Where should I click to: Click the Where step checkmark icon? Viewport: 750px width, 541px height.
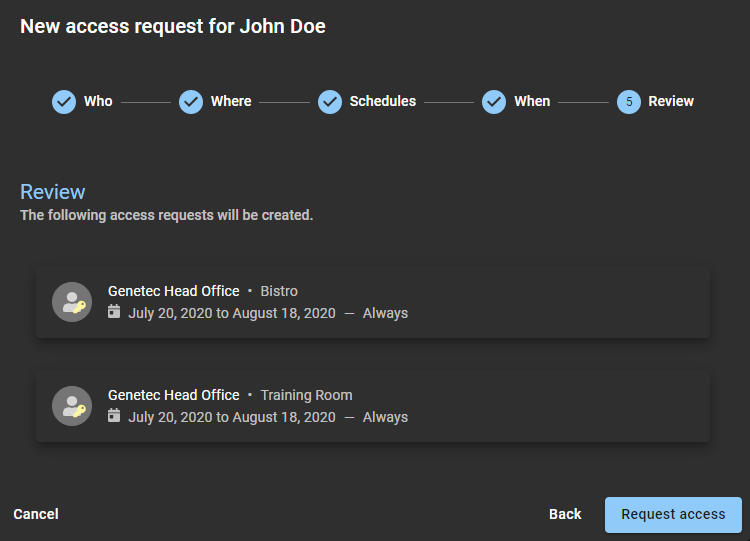click(x=191, y=101)
